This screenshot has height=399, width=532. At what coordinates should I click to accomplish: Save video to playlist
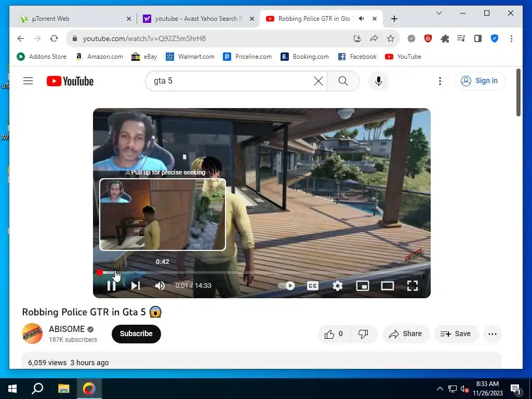point(456,334)
